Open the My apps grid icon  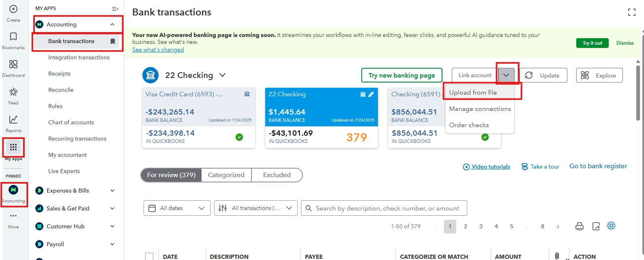13,147
